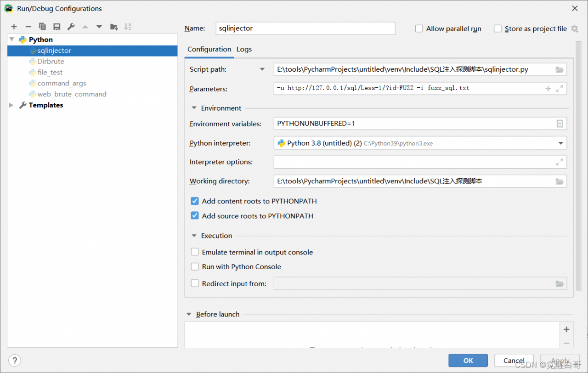Viewport: 588px width, 373px height.
Task: Move configuration down with arrow icon
Action: [x=99, y=27]
